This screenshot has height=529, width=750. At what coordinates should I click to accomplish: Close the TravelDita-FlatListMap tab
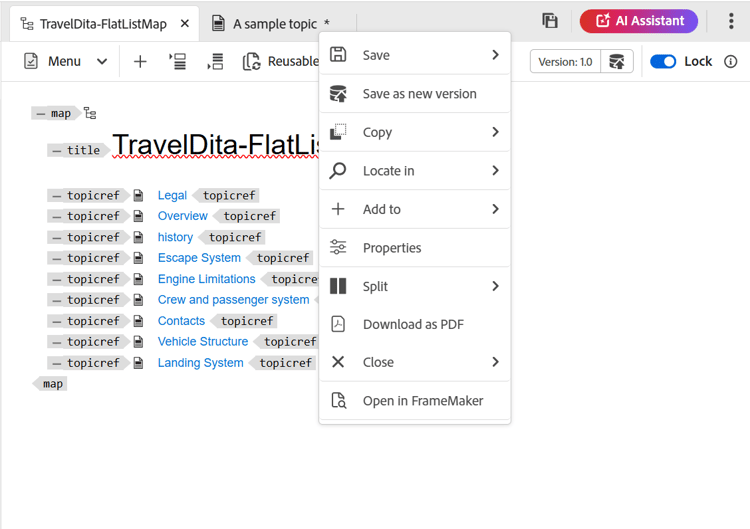pos(185,23)
